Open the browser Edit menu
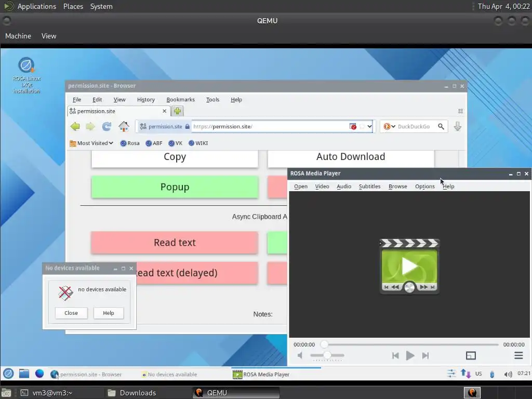The height and width of the screenshot is (399, 532). (97, 99)
